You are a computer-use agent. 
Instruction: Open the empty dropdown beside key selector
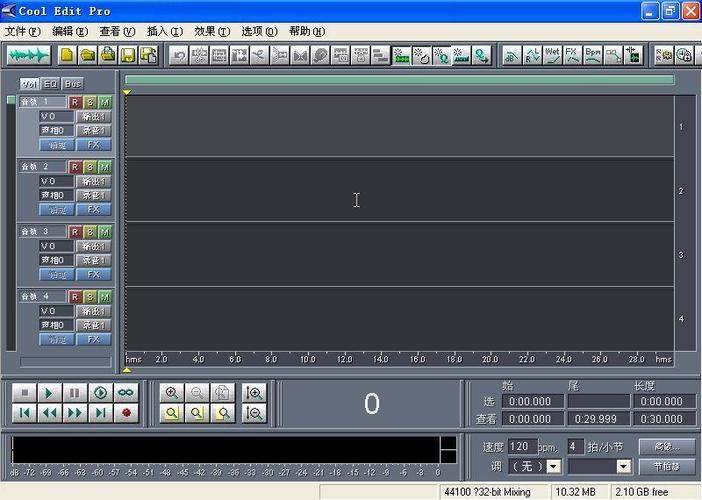tap(623, 466)
